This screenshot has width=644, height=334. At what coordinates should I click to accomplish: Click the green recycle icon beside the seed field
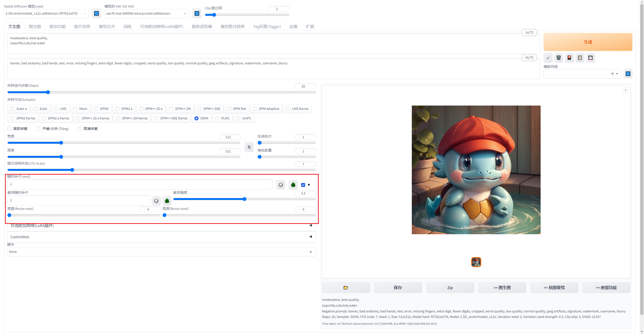(293, 185)
